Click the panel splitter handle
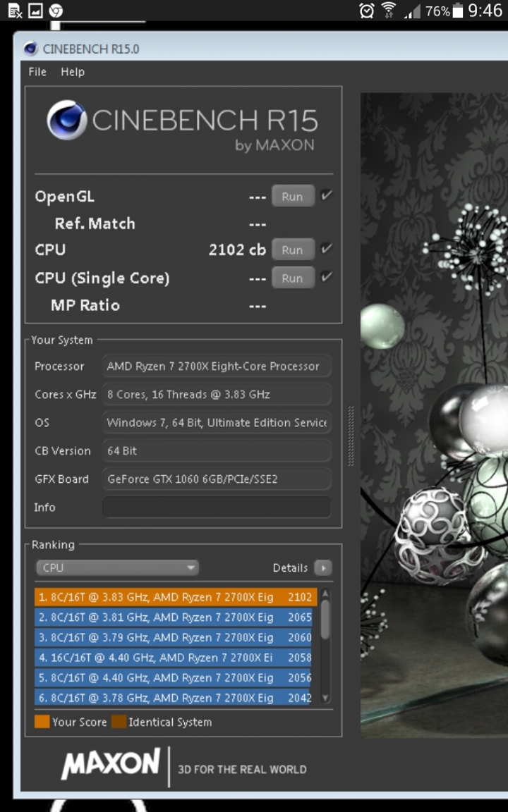The width and height of the screenshot is (508, 812). point(351,436)
